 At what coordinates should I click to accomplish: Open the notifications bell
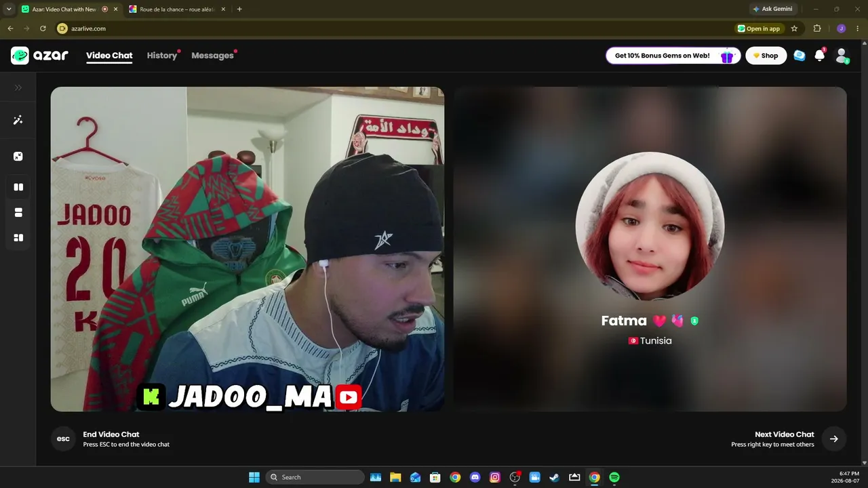(820, 56)
